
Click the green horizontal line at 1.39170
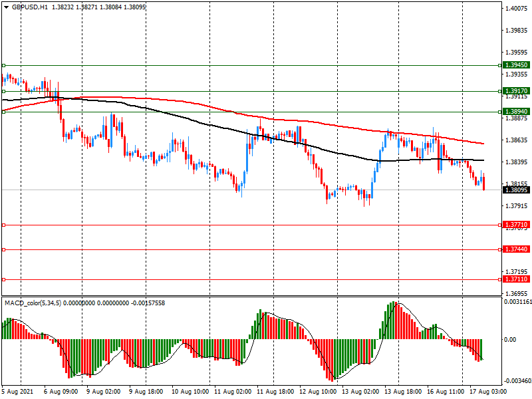251,91
